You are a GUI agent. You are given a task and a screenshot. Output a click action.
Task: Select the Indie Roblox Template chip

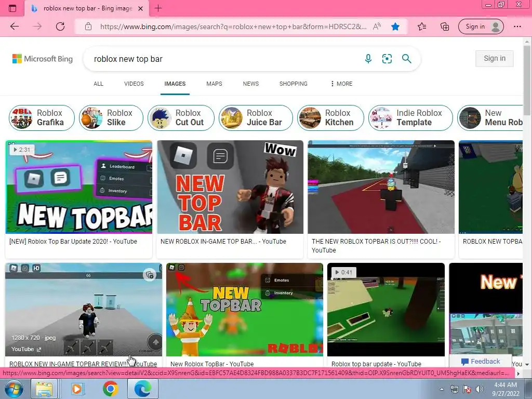point(410,118)
